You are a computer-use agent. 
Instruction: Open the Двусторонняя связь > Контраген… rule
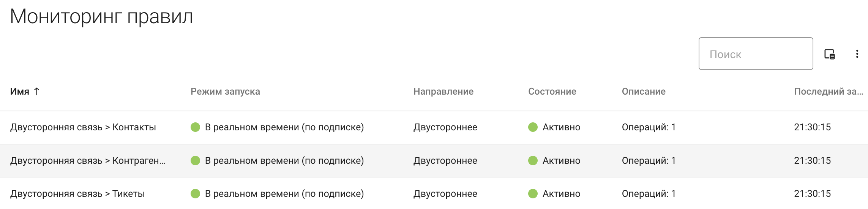87,161
